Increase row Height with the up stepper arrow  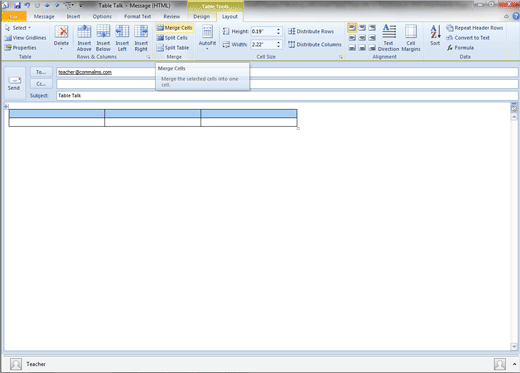point(278,29)
